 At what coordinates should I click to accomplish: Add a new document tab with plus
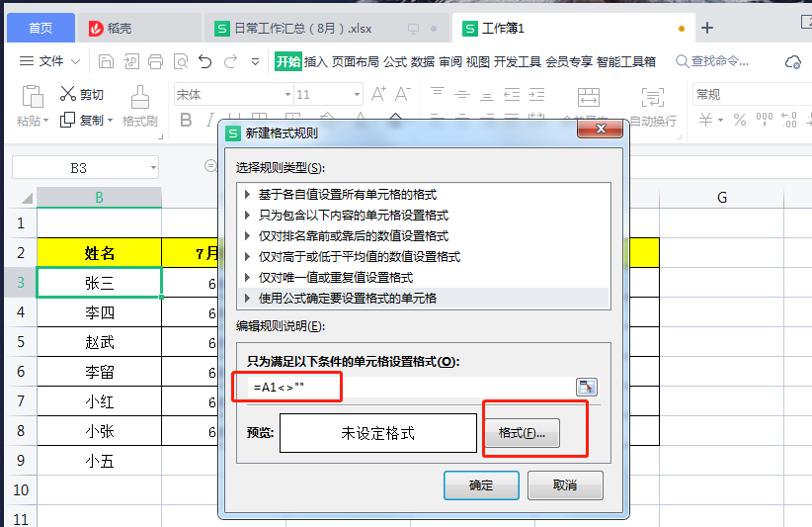[707, 28]
